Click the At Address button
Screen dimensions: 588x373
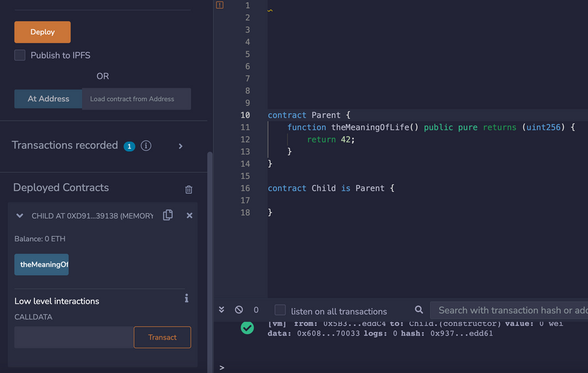click(48, 98)
